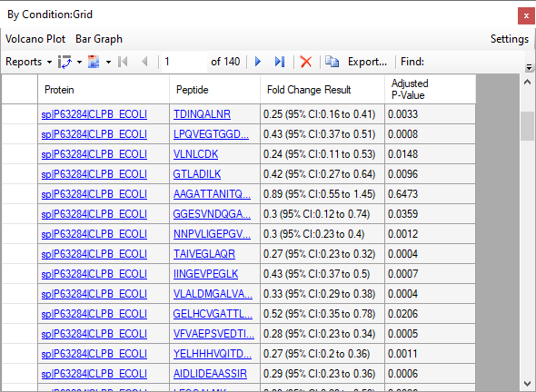
Task: Expand the pivot icon dropdown arrow
Action: 79,62
